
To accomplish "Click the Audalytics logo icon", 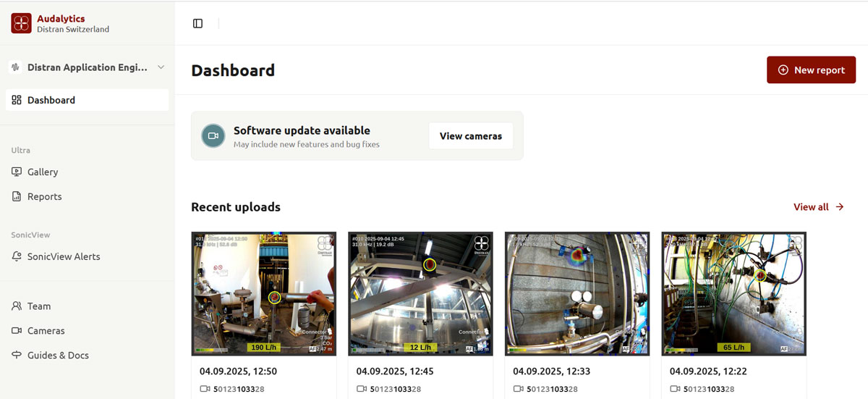I will point(21,23).
